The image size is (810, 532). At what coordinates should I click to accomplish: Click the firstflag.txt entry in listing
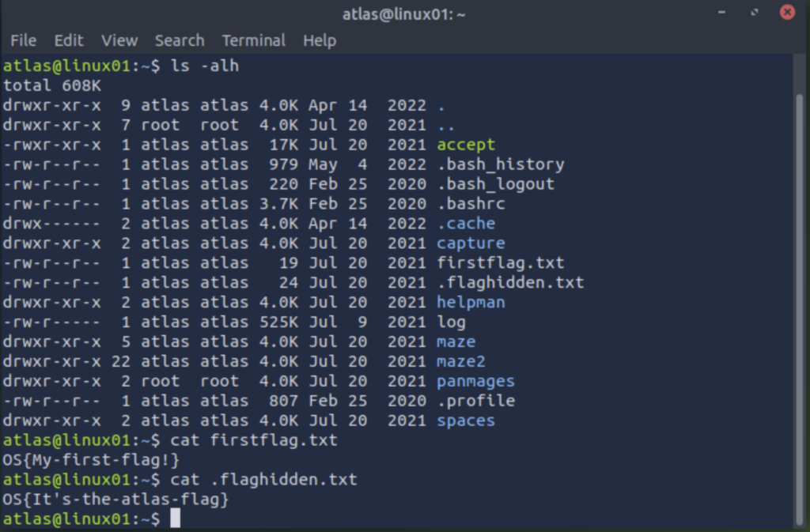point(501,262)
